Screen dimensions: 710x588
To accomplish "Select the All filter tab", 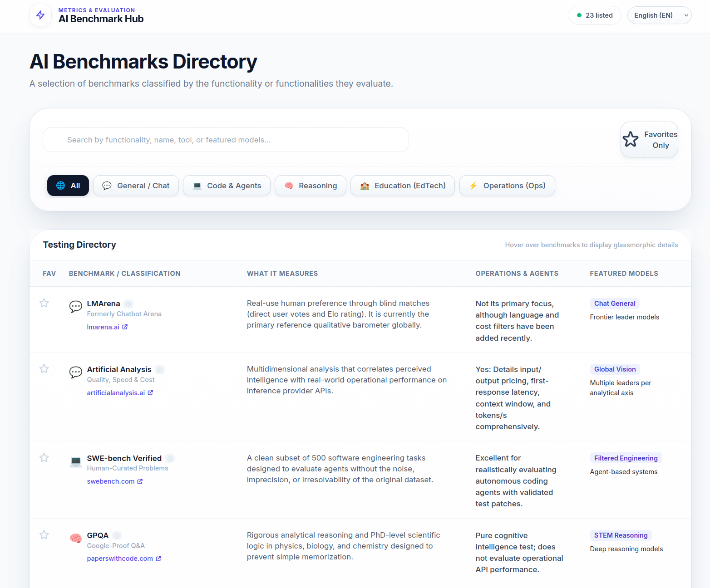I will pos(68,186).
